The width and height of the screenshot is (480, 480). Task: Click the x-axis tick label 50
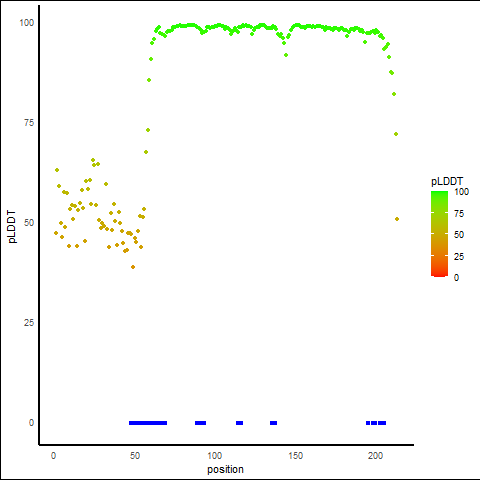click(x=135, y=456)
